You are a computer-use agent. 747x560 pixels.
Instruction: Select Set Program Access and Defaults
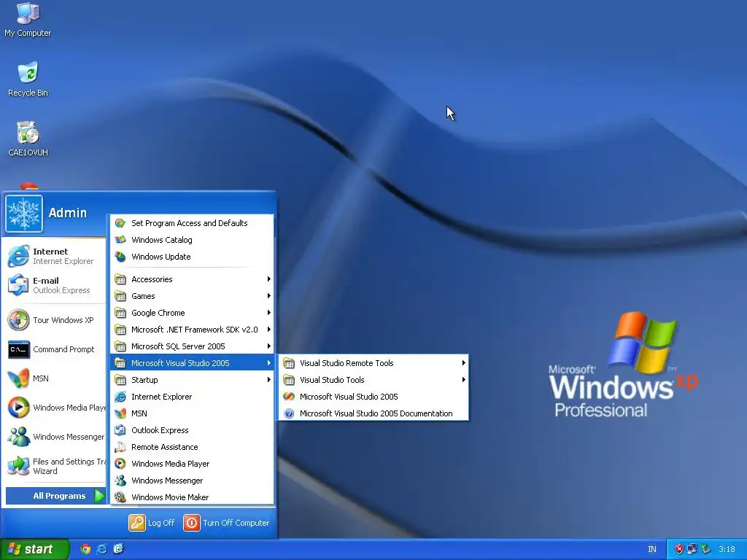click(x=192, y=223)
